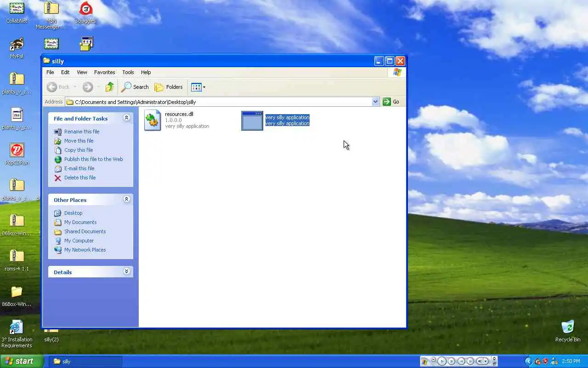Open My Documents from Other Places
588x368 pixels.
[x=80, y=222]
